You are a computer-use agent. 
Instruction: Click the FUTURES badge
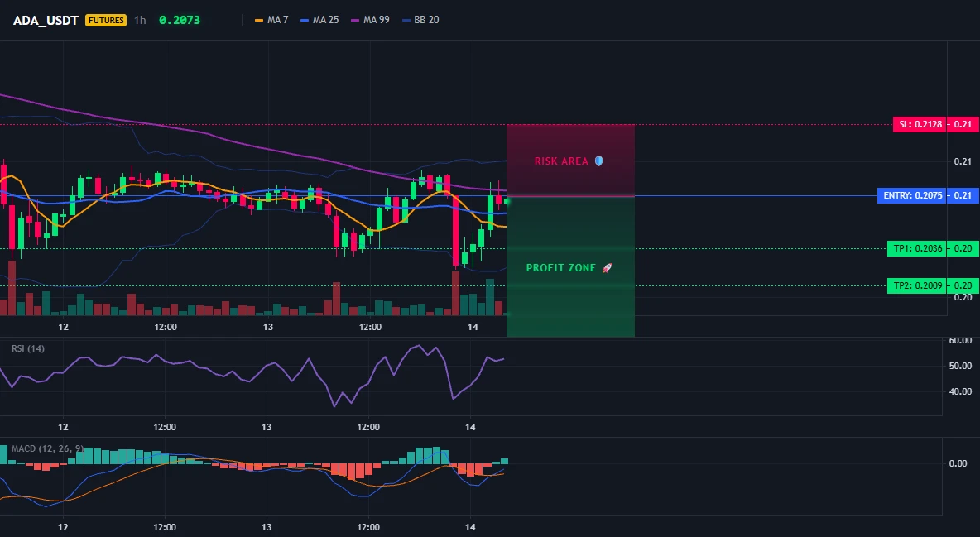coord(106,20)
